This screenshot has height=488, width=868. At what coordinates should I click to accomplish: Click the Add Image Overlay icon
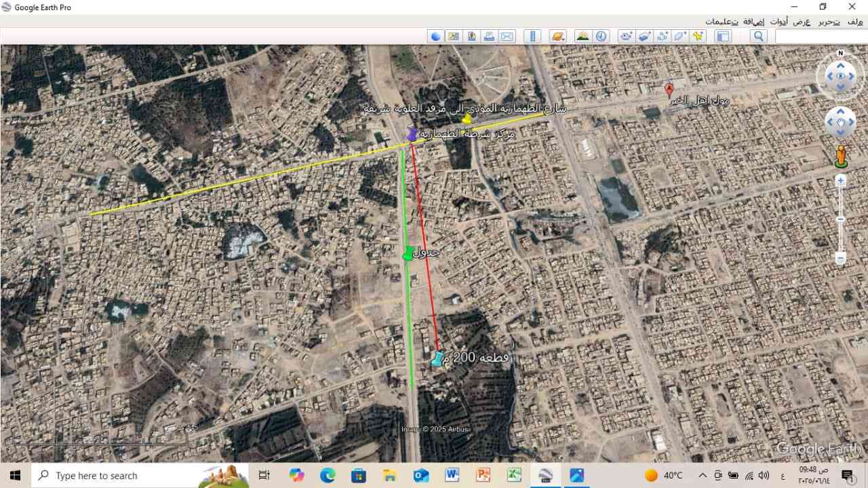tap(644, 37)
